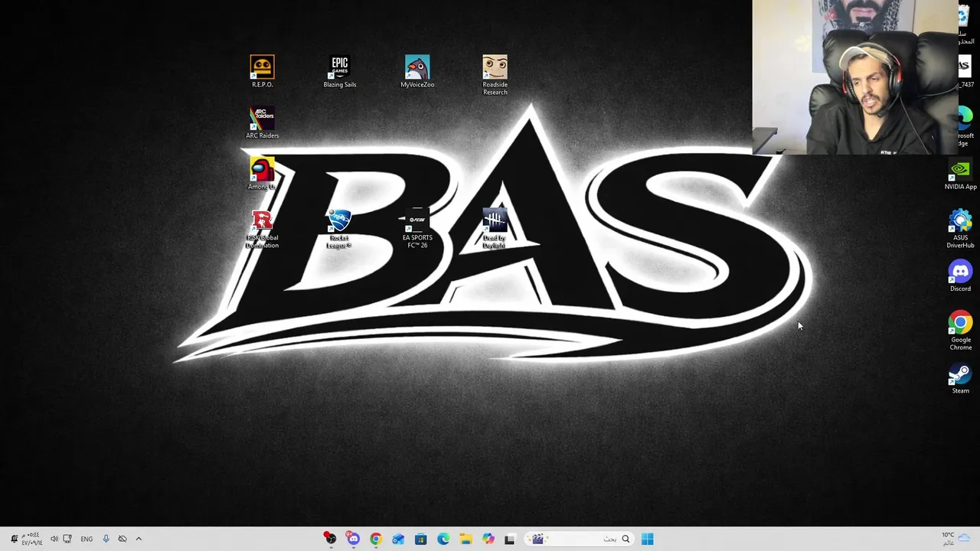Click the Task View taskbar button

pos(510,540)
